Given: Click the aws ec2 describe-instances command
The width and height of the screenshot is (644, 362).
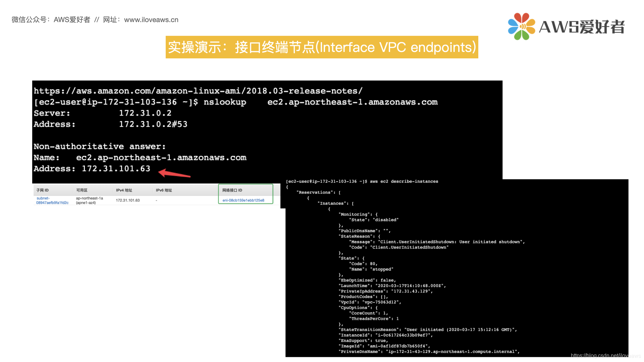Looking at the screenshot, I should click(x=404, y=181).
